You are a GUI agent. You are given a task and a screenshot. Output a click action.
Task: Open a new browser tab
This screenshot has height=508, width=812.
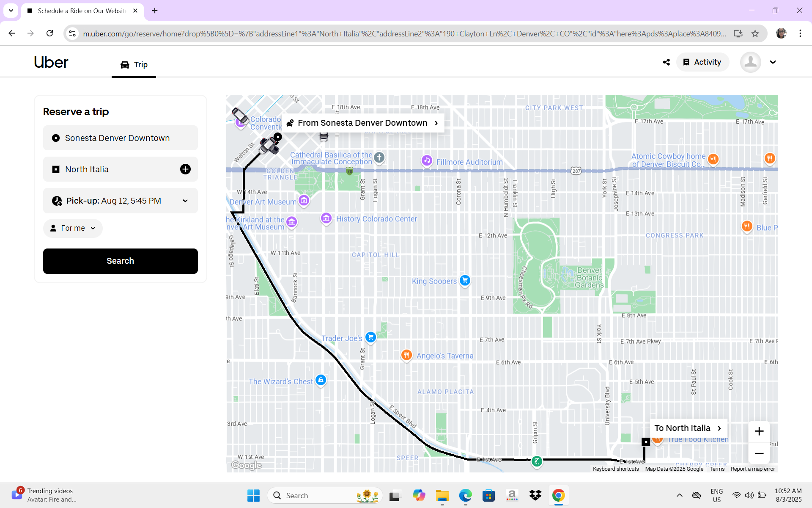coord(155,11)
